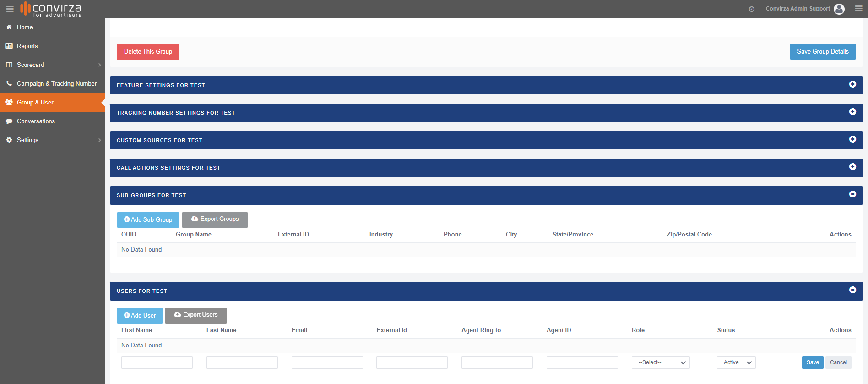
Task: Click Delete This Group button
Action: tap(148, 52)
